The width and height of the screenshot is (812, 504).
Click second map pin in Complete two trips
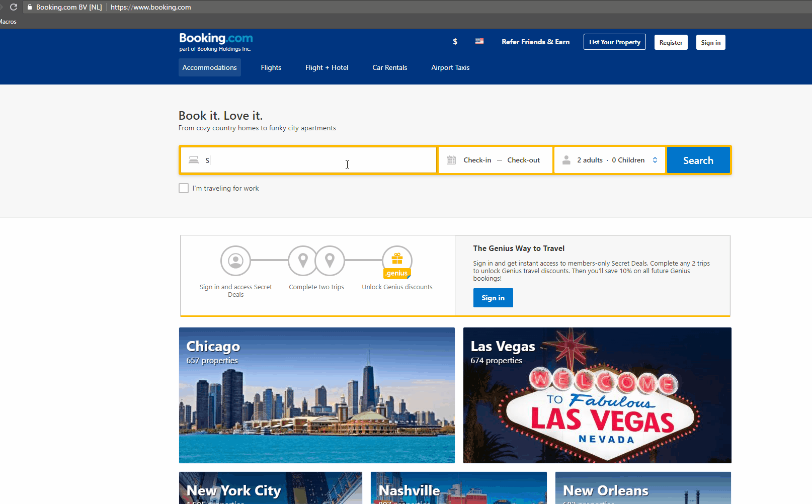[330, 261]
